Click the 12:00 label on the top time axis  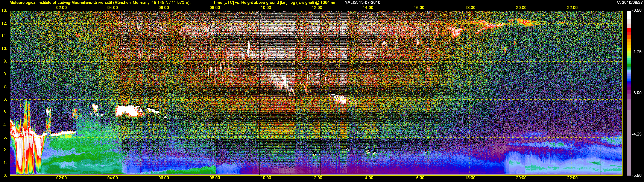coord(317,7)
